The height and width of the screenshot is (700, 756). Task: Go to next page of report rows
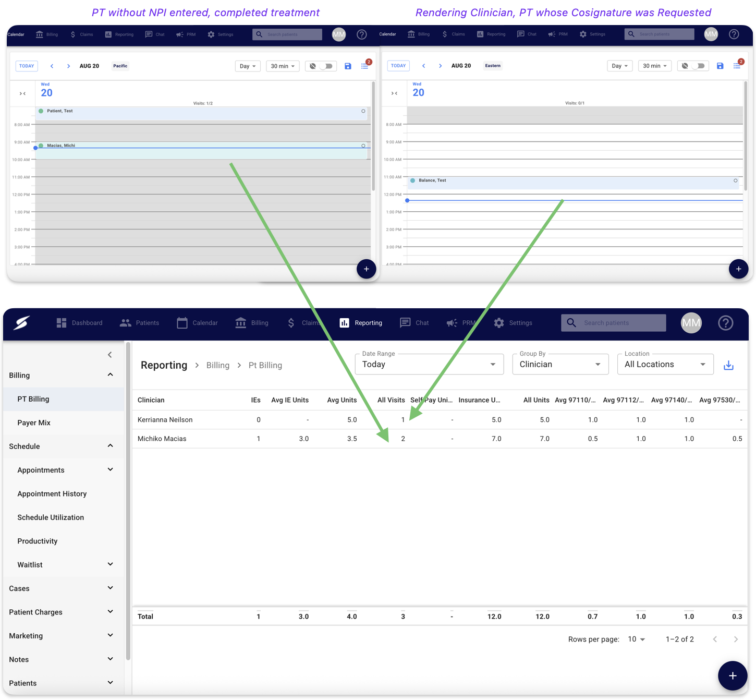coord(736,639)
